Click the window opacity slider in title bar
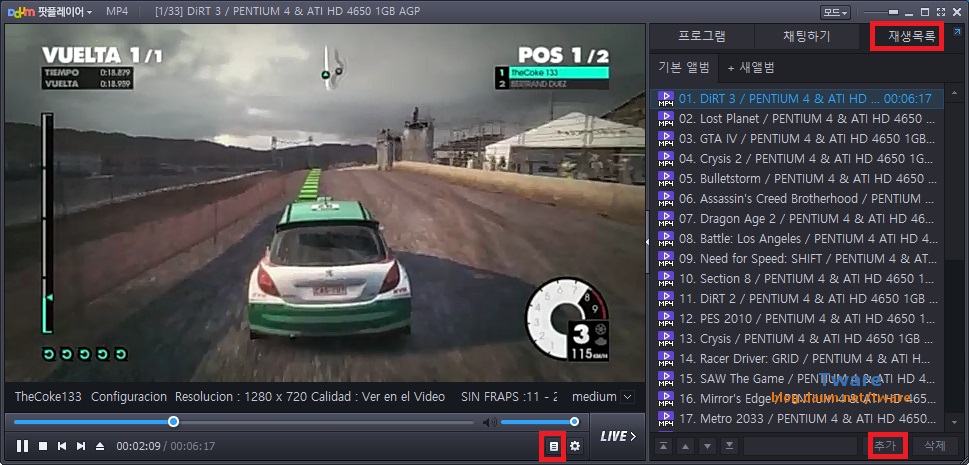Image resolution: width=969 pixels, height=465 pixels. pos(881,12)
